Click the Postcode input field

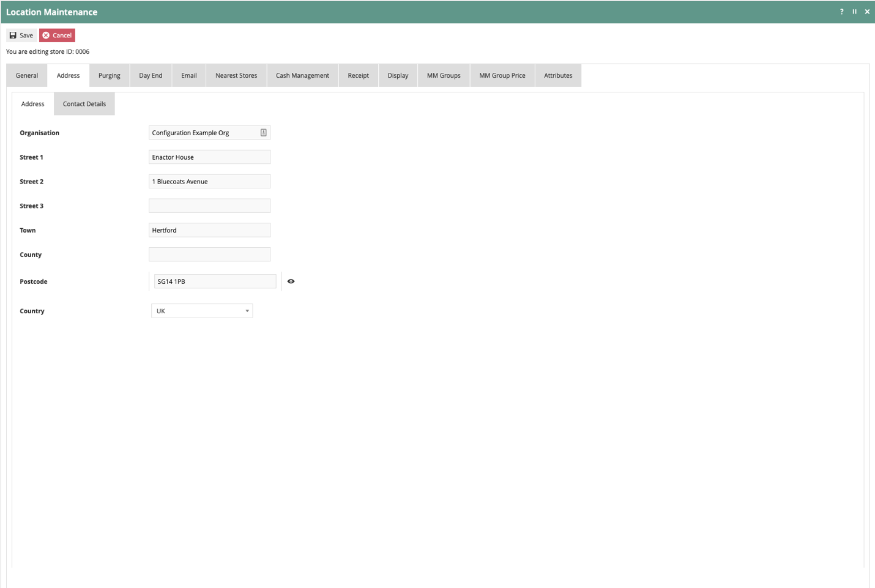pyautogui.click(x=215, y=281)
